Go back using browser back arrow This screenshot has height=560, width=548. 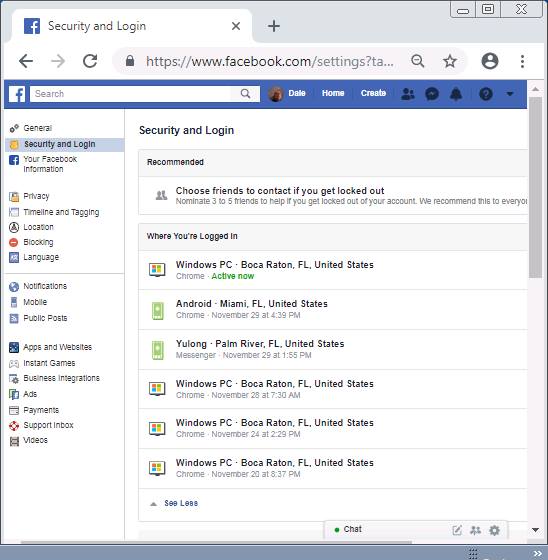[x=26, y=61]
